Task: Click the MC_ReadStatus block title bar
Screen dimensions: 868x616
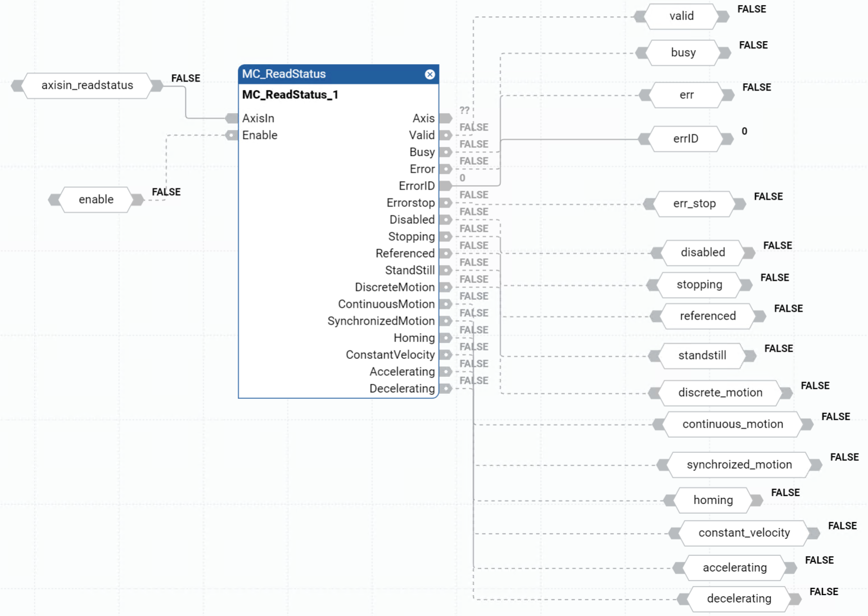Action: 332,74
